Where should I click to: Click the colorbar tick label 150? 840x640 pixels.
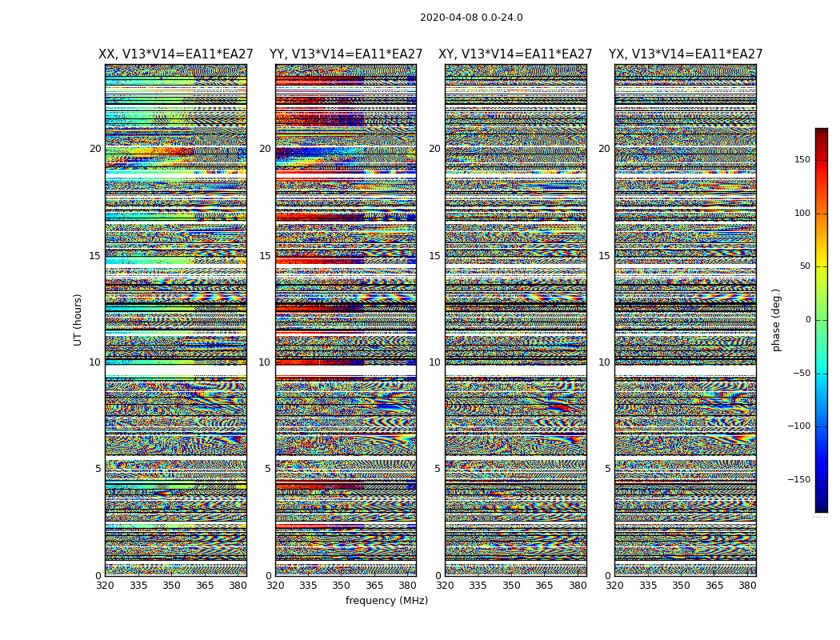click(x=802, y=159)
